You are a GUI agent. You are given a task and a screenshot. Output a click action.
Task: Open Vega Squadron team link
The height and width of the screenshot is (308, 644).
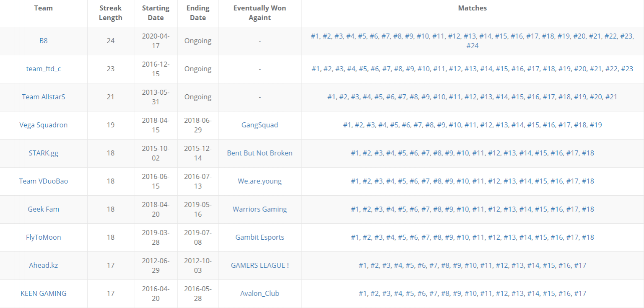pyautogui.click(x=44, y=125)
